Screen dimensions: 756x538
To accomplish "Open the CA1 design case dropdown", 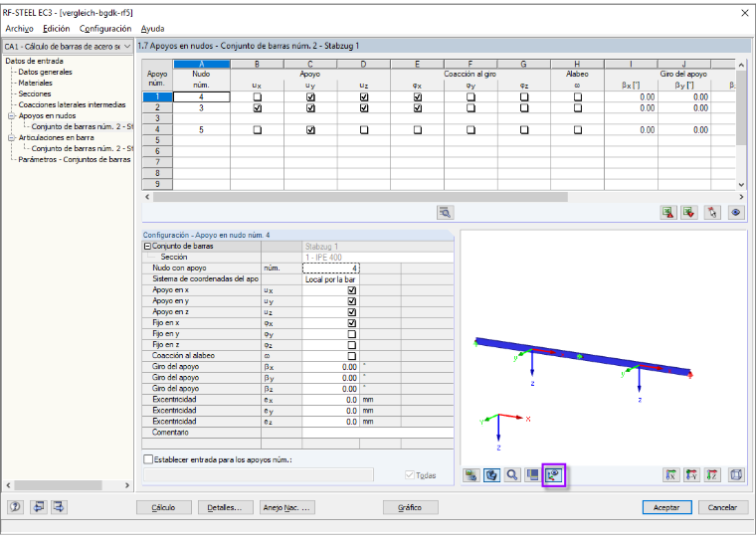I will [126, 47].
